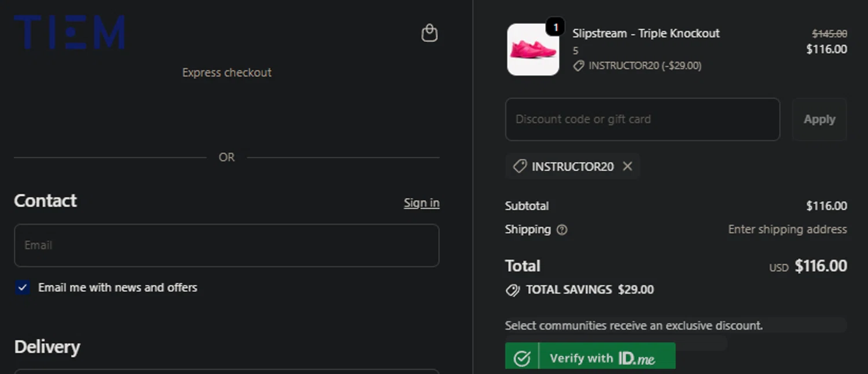
Task: Open the Slipstream pink shoe thumbnail
Action: (533, 50)
